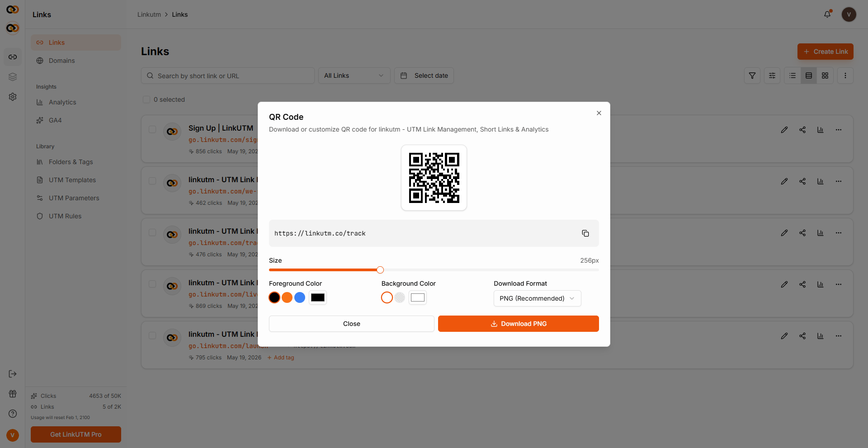Click the Size slider handle
Screen dimensions: 868x448
coord(380,270)
